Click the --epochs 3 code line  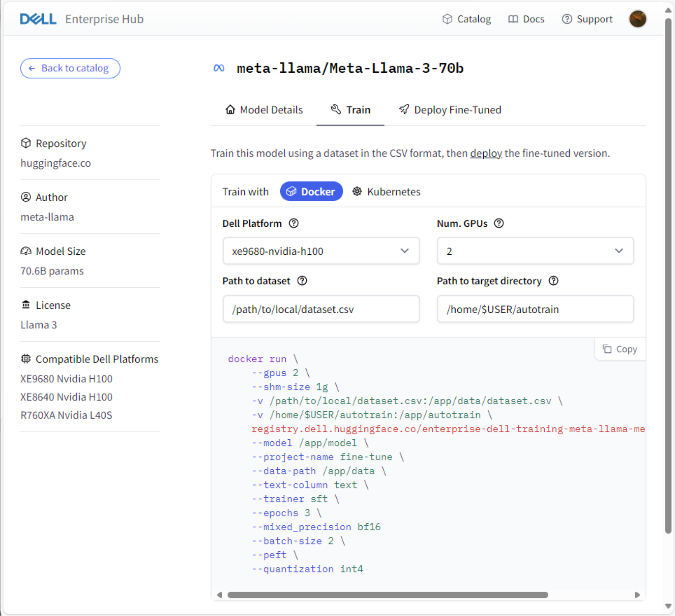pos(287,513)
